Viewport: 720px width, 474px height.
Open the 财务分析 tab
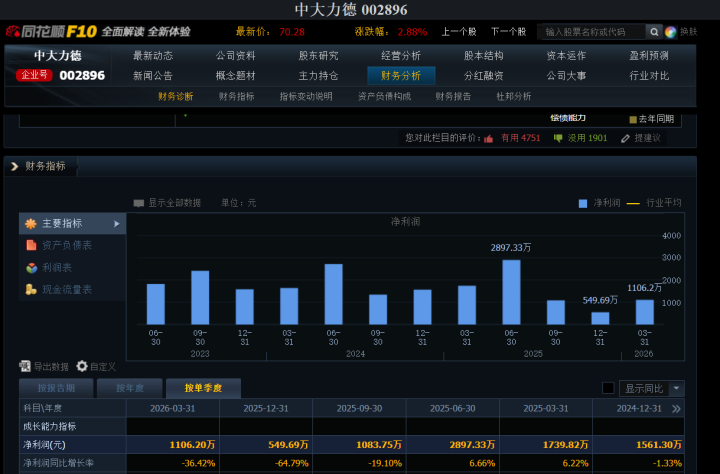401,76
